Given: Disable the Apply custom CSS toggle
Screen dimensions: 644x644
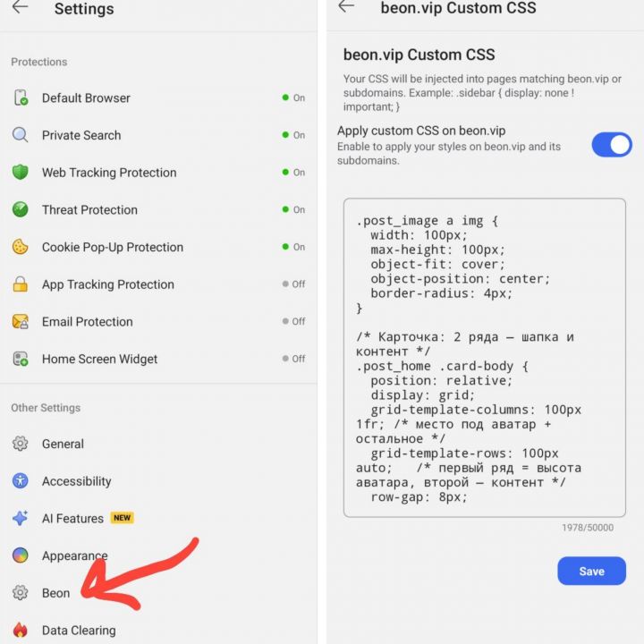Looking at the screenshot, I should click(611, 145).
